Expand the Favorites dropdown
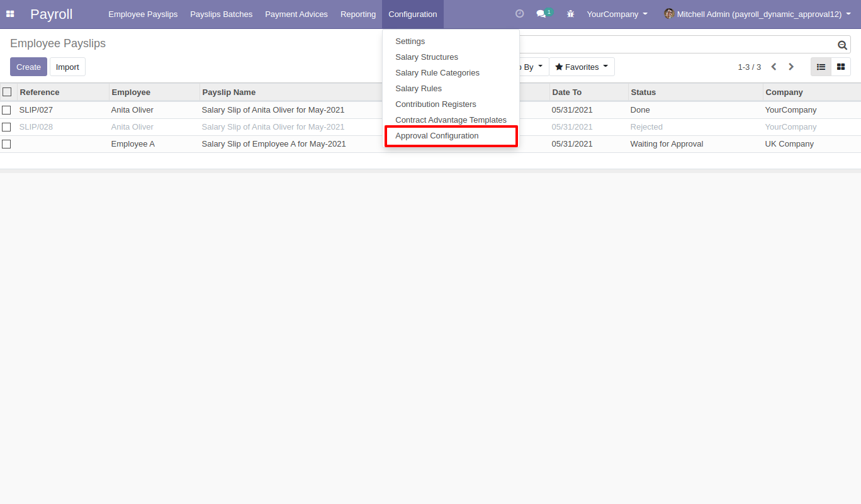The image size is (861, 504). point(582,67)
